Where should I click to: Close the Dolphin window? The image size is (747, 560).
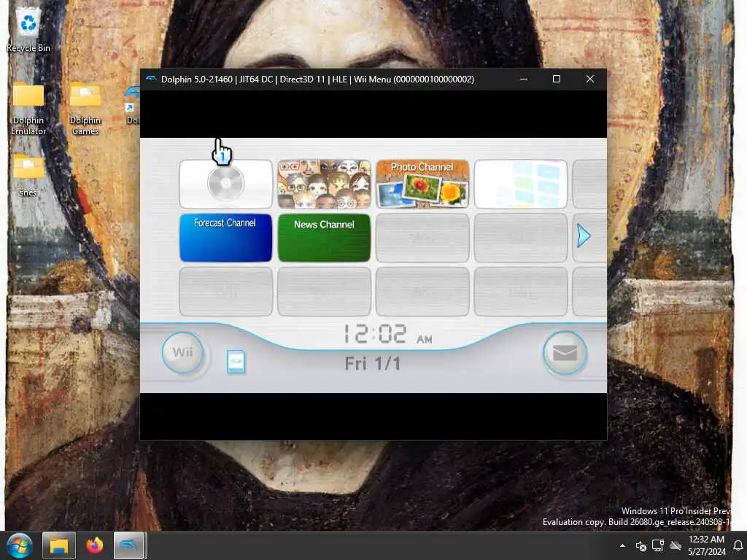click(589, 79)
